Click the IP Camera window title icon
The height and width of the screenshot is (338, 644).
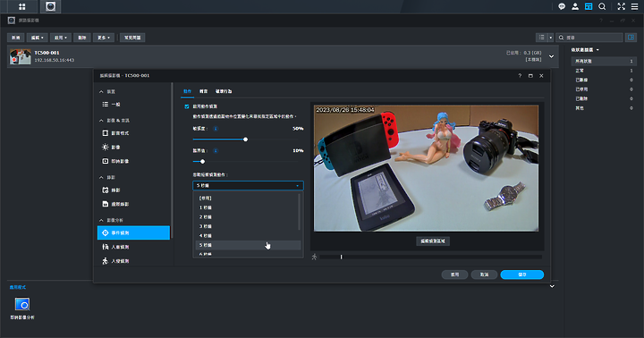(x=12, y=21)
